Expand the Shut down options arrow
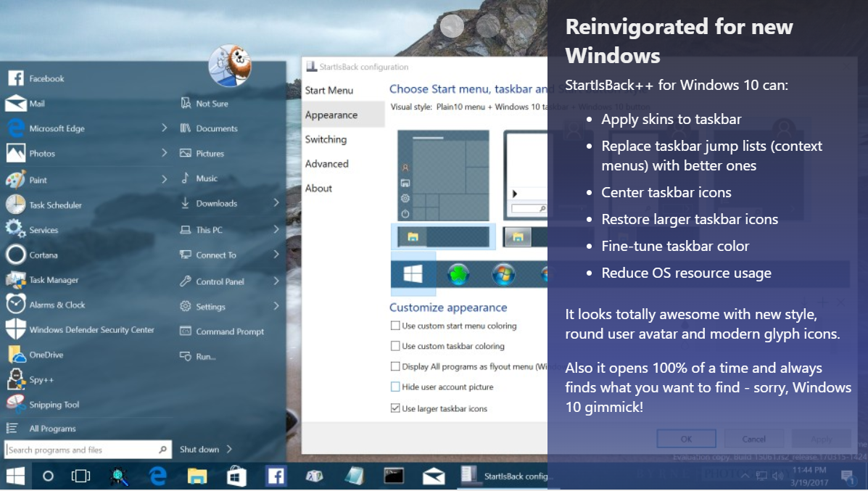The image size is (868, 491). point(229,450)
